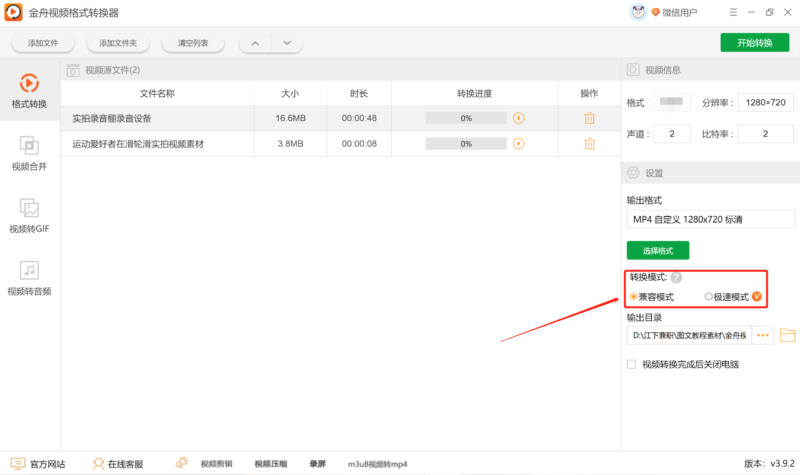Switch to 视频合并 tab in sidebar
Image resolution: width=800 pixels, height=475 pixels.
coord(30,153)
